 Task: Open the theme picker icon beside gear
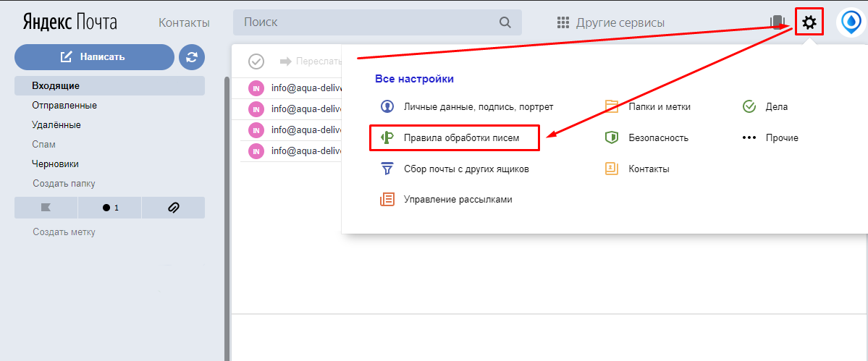(778, 22)
